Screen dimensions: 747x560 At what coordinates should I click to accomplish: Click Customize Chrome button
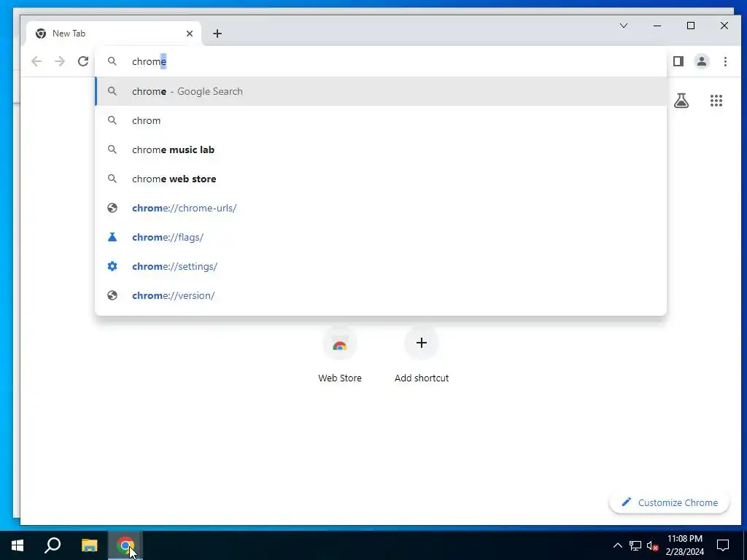[669, 502]
